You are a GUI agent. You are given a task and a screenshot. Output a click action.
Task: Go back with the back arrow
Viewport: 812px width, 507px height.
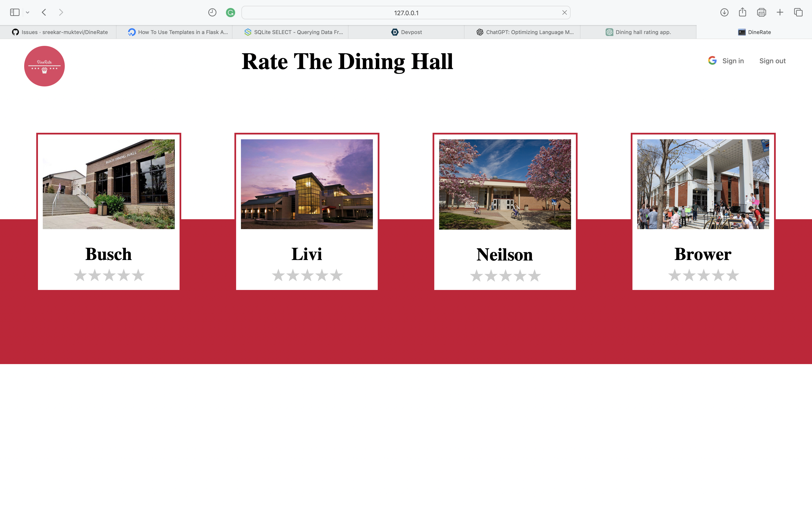(x=44, y=12)
